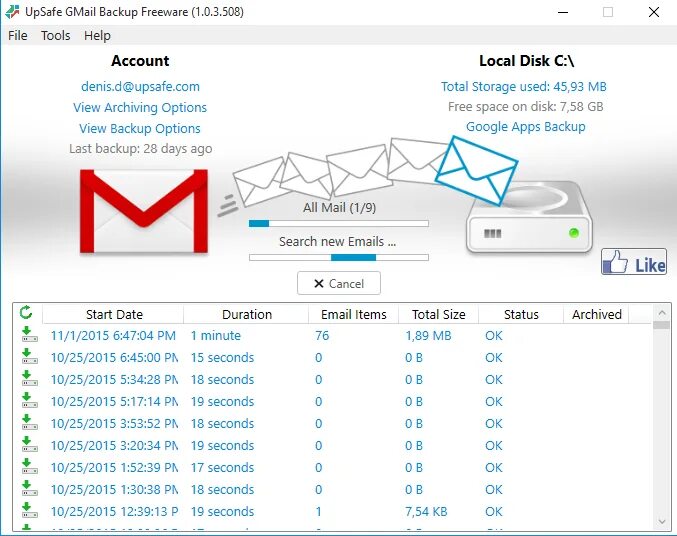The width and height of the screenshot is (677, 536).
Task: Sort by Email Items column header
Action: click(x=354, y=314)
